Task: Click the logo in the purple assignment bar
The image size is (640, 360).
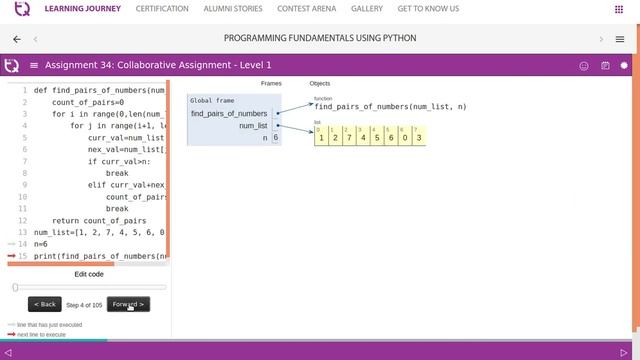Action: pos(11,65)
